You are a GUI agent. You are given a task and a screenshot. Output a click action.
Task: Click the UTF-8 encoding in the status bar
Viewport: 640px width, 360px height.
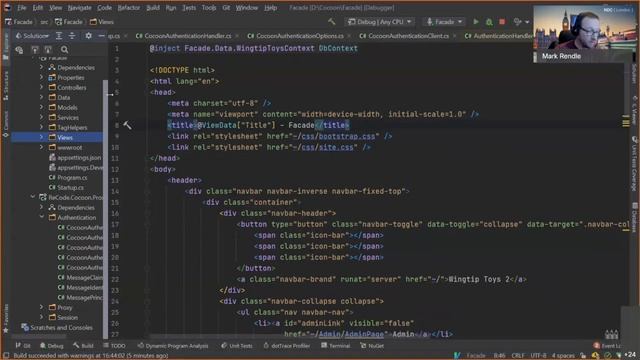[538, 356]
